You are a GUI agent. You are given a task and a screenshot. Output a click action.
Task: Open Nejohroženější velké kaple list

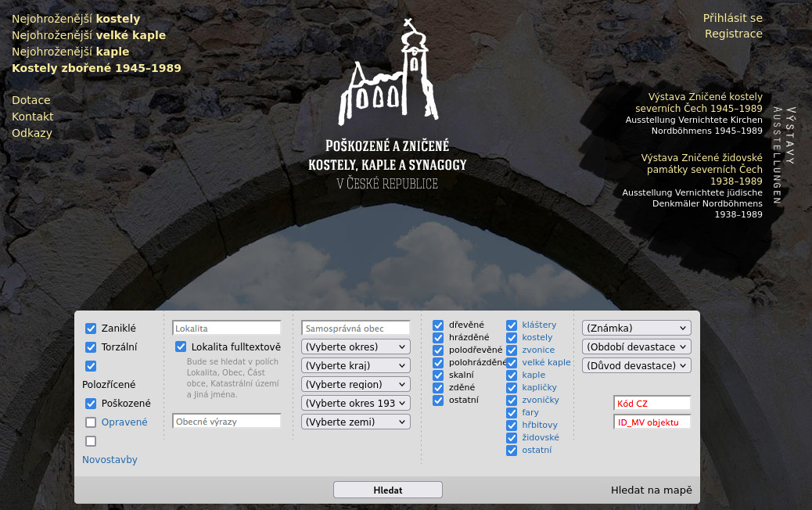click(x=88, y=35)
